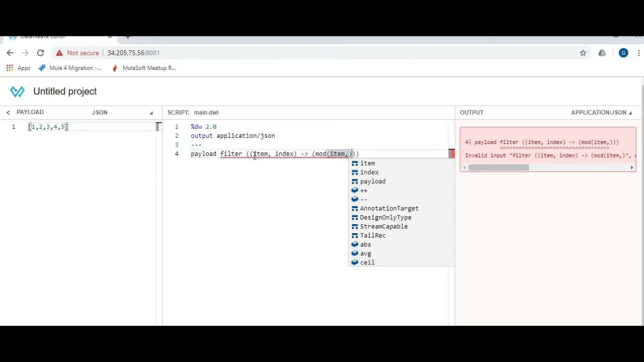Click the red error marker in editor gutter

coord(451,154)
